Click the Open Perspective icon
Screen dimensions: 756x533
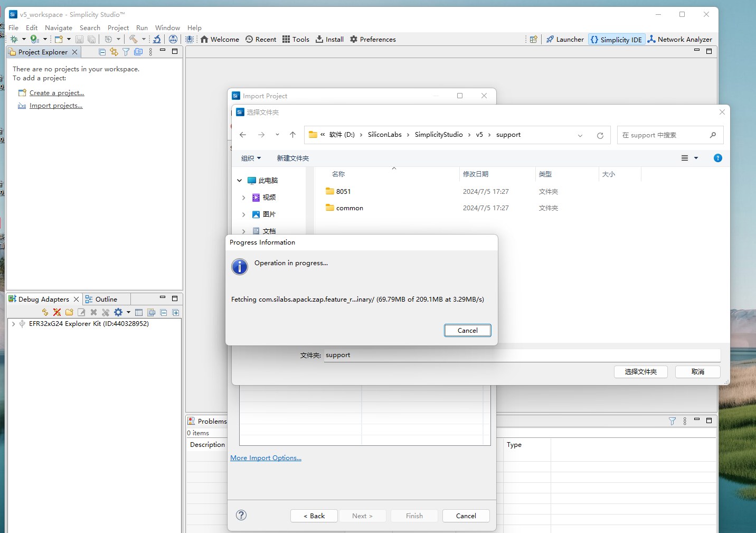(534, 39)
